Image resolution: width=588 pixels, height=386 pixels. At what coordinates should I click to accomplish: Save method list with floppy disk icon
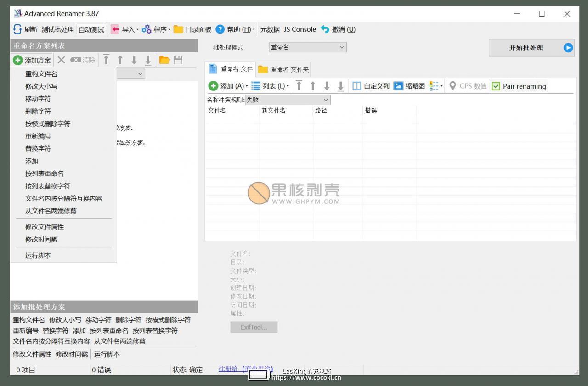click(178, 60)
